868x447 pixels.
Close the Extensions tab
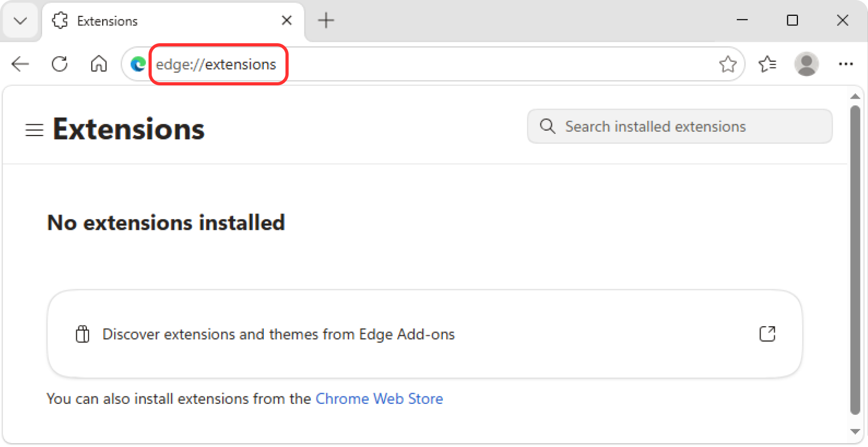click(x=287, y=21)
